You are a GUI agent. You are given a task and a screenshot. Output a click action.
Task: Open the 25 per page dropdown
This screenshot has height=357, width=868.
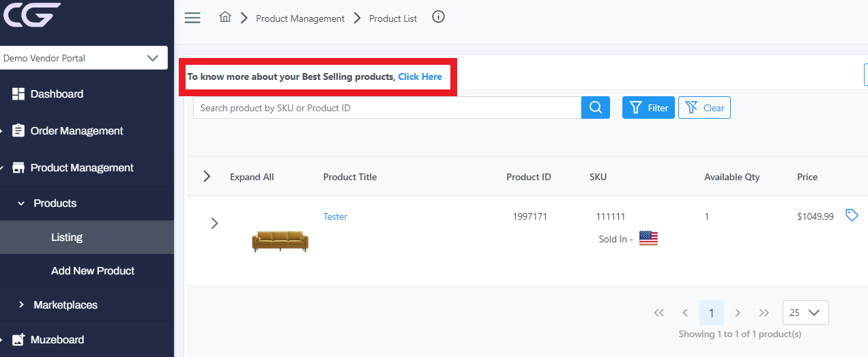(x=805, y=313)
